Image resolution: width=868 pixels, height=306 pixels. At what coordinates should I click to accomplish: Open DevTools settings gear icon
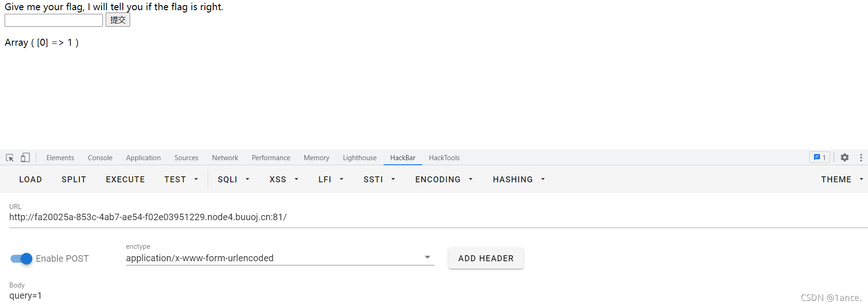tap(844, 157)
